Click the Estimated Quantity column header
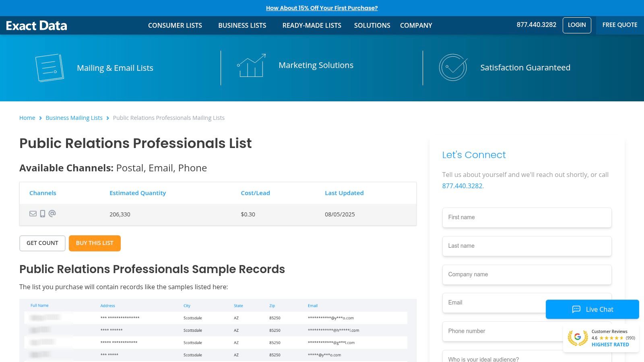Image resolution: width=644 pixels, height=362 pixels. pyautogui.click(x=138, y=193)
